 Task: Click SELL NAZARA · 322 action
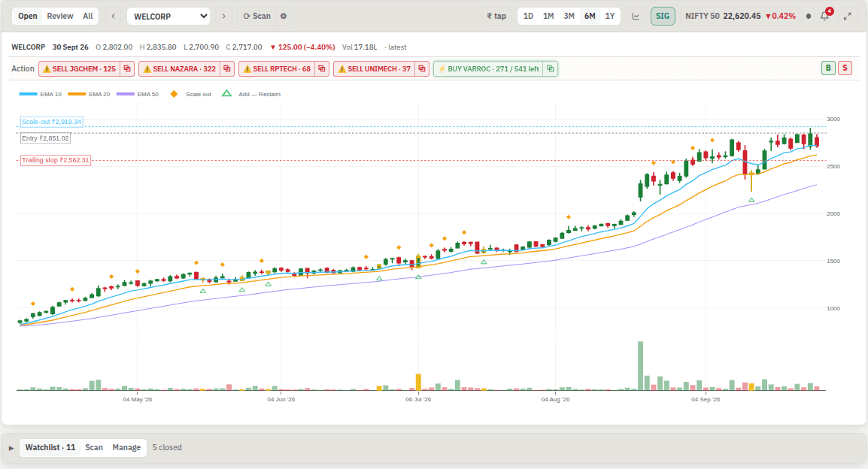pos(179,68)
